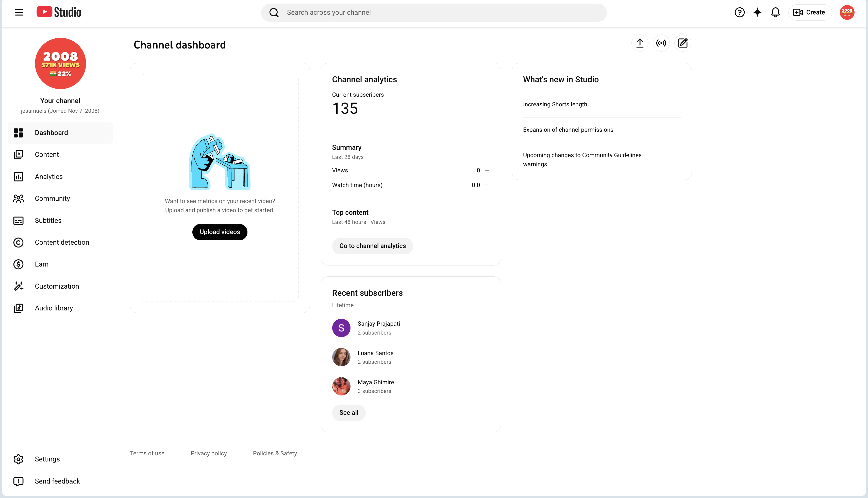Click the Top content heading
Image resolution: width=868 pixels, height=498 pixels.
pyautogui.click(x=350, y=212)
